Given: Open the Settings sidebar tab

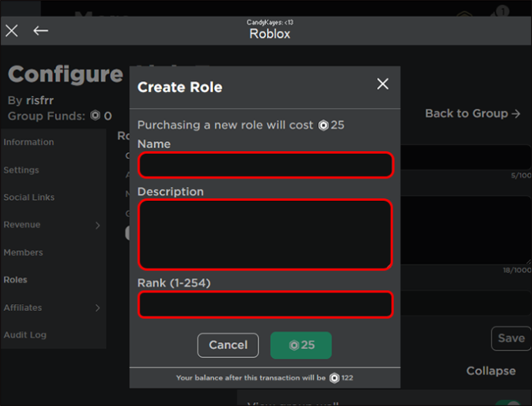Looking at the screenshot, I should pyautogui.click(x=21, y=170).
